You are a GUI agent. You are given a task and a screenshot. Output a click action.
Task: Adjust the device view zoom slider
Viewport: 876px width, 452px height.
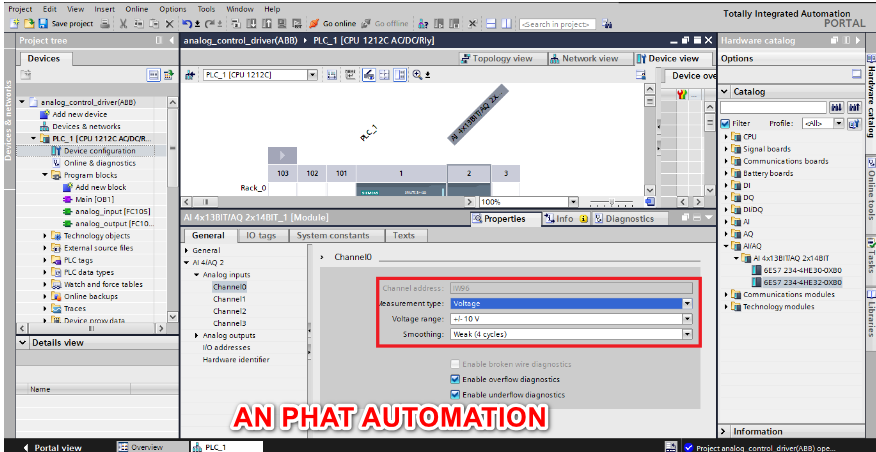[610, 202]
